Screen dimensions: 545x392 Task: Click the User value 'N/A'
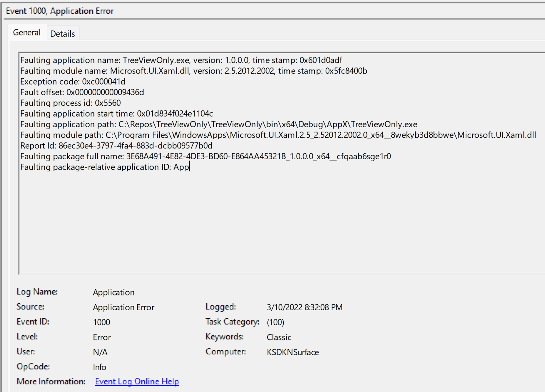click(x=100, y=352)
